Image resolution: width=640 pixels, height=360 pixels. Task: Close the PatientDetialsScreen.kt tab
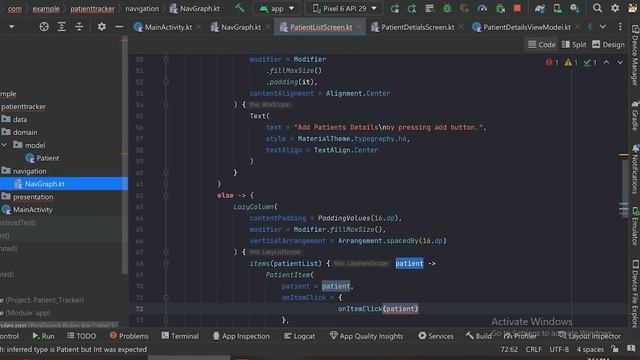461,27
